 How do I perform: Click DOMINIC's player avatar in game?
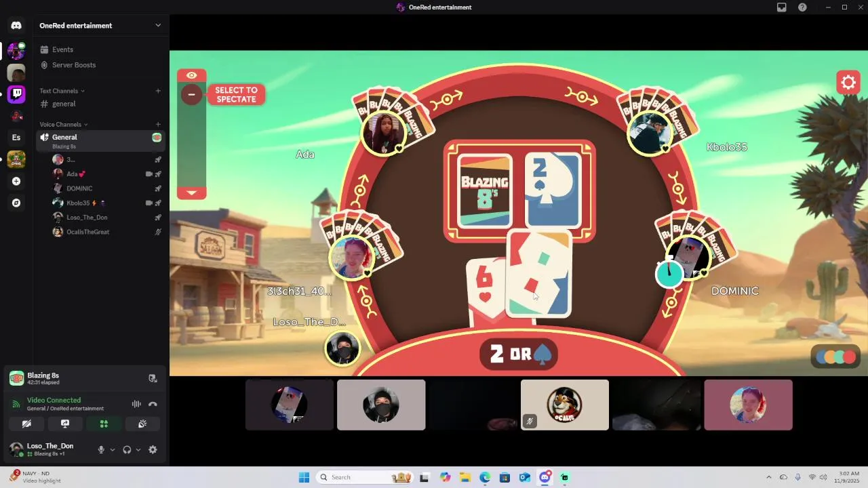click(x=689, y=258)
